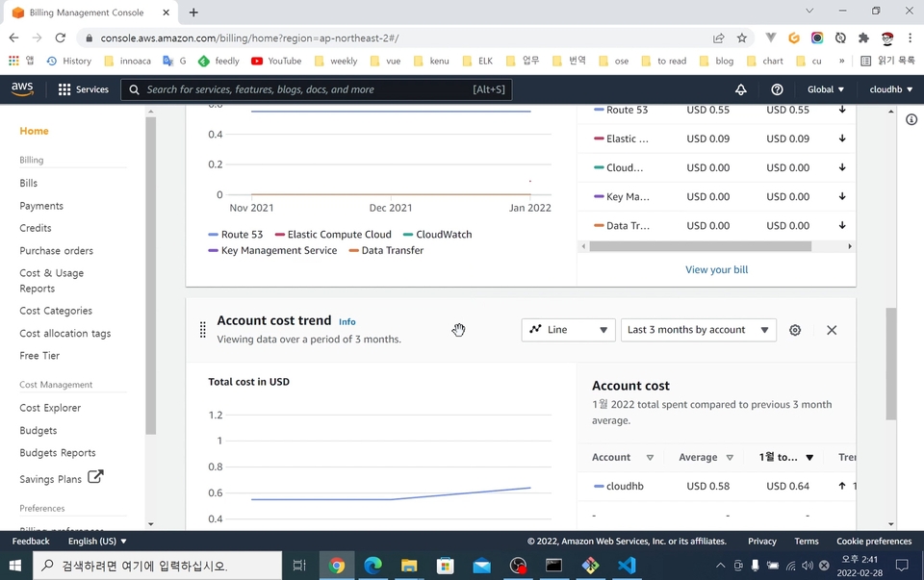
Task: Open the info panel icon on right edge
Action: (911, 119)
